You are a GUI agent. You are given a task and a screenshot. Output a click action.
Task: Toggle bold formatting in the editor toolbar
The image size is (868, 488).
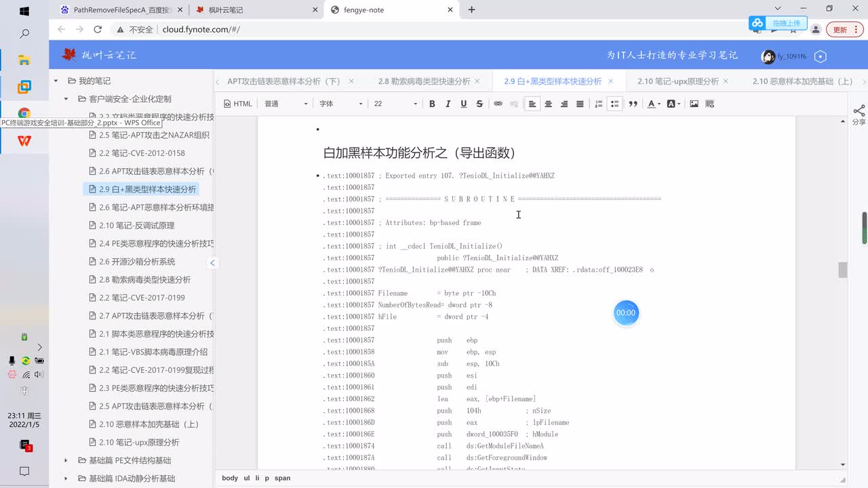(432, 104)
